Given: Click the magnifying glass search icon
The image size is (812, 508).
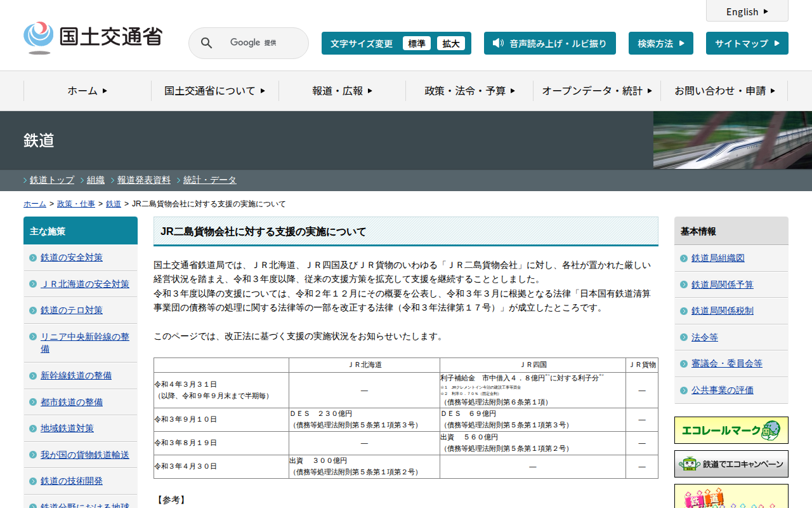Looking at the screenshot, I should click(x=206, y=43).
